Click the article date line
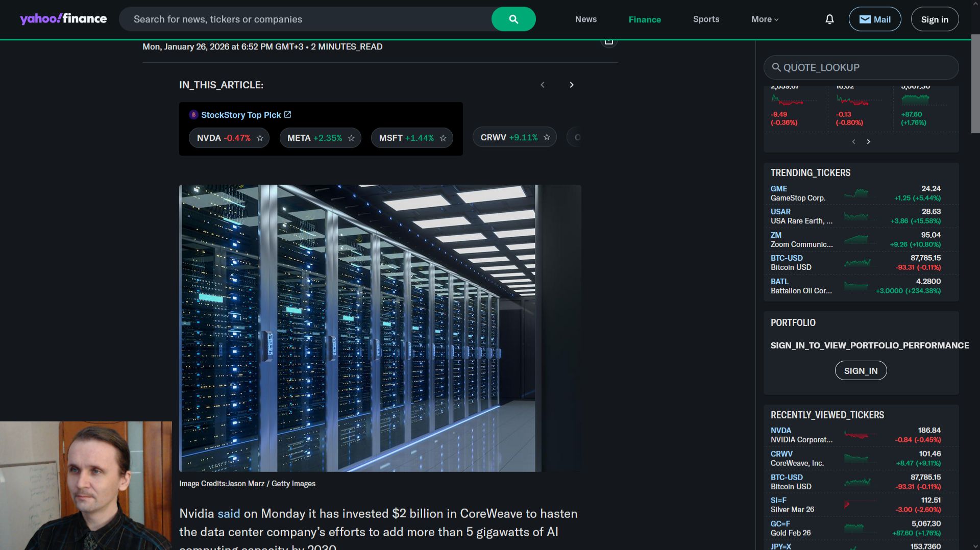 point(262,47)
